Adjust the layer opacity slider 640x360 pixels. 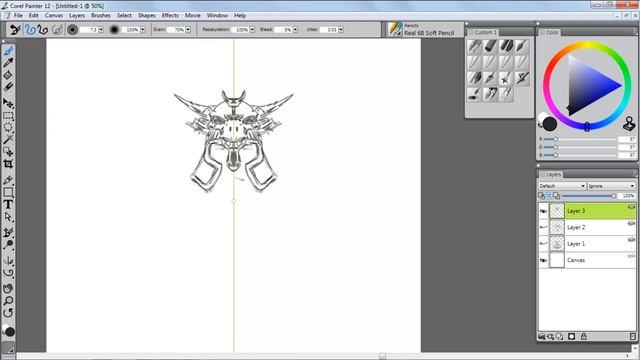[589, 196]
